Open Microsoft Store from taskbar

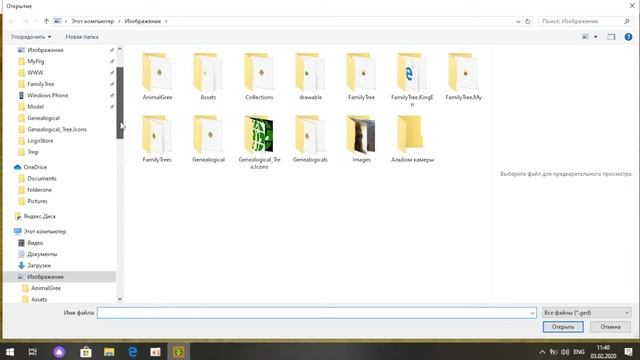(86, 352)
